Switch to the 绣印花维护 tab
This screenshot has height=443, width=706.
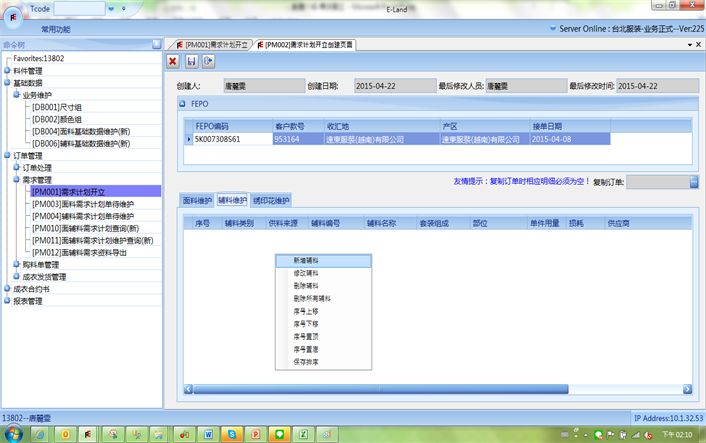coord(270,201)
